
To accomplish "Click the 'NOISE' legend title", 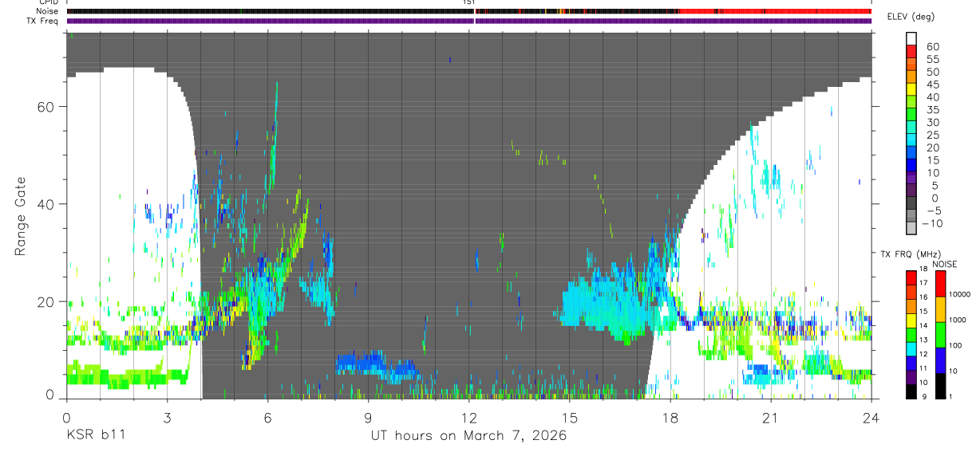I will 945,264.
